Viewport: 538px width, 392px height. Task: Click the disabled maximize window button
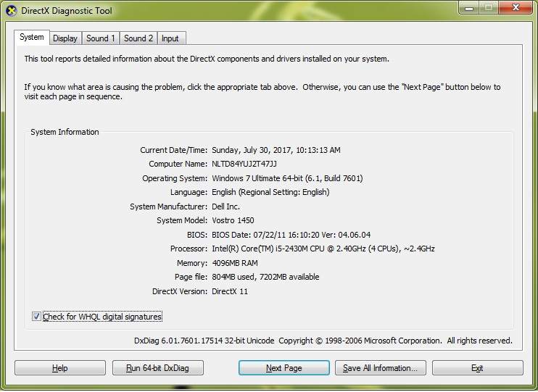(489, 9)
